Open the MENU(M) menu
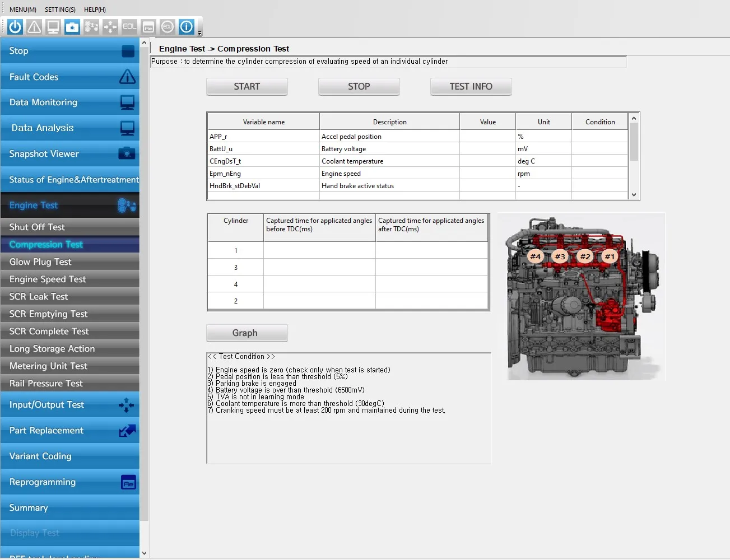The width and height of the screenshot is (730, 560). click(x=23, y=10)
